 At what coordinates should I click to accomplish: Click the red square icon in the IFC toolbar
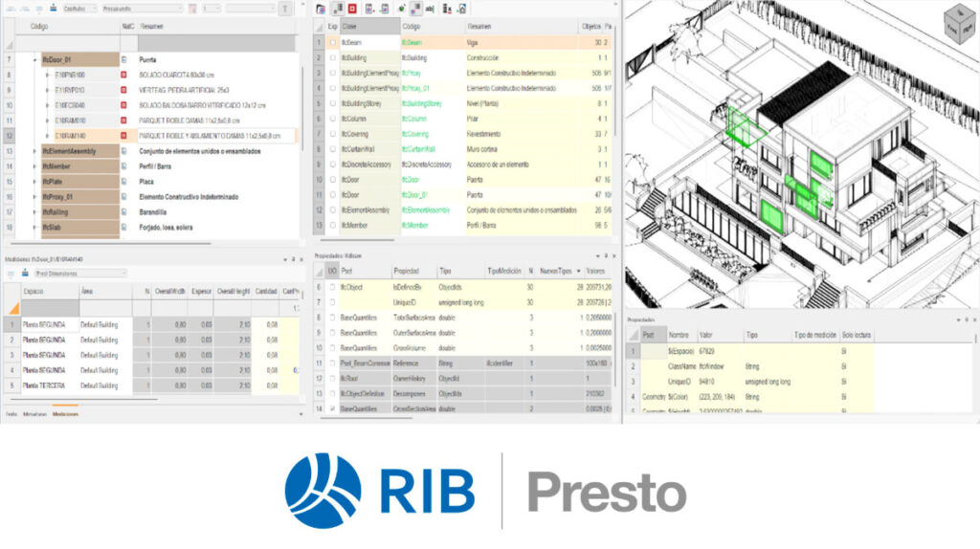tap(352, 9)
